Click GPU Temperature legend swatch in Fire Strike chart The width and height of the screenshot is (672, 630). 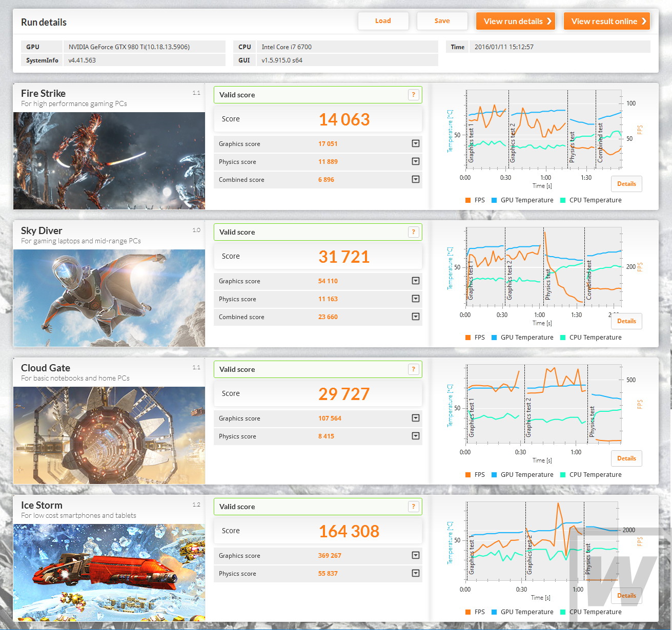pos(494,200)
